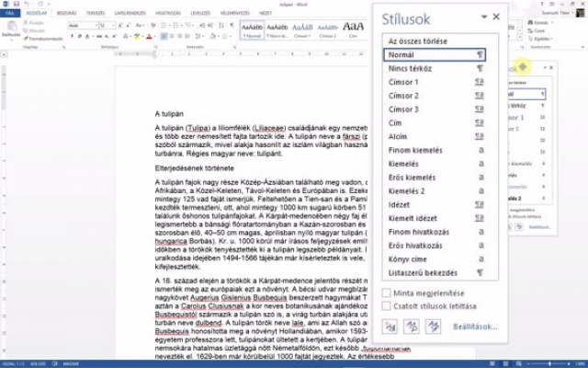Open Text Effects for the glowing A icon
Viewport: 588px width, 368px height.
(x=127, y=37)
